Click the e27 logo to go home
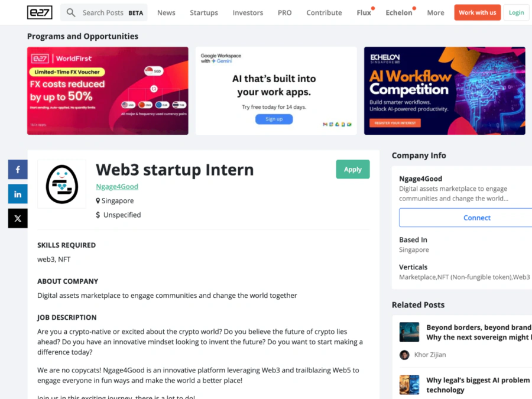 coord(39,12)
